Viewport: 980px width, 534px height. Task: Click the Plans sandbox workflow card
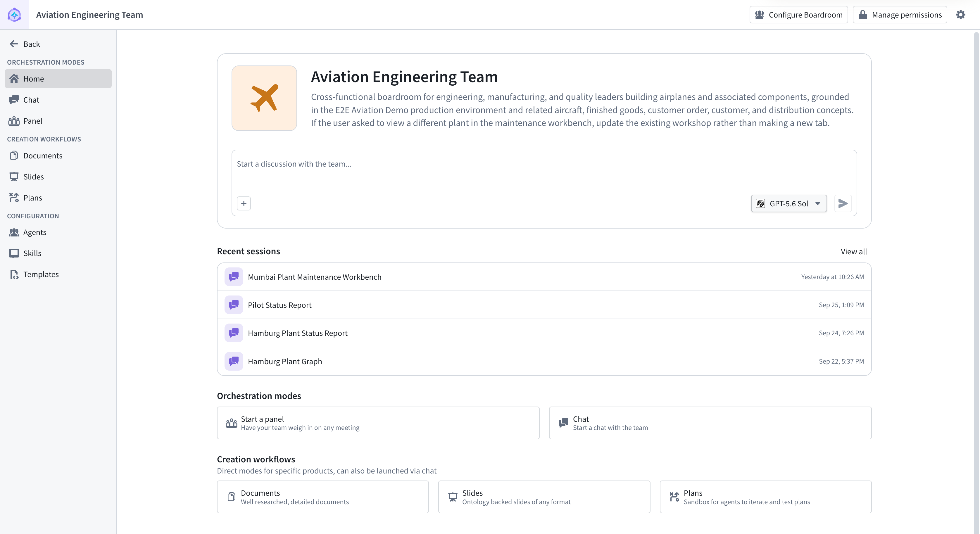coord(765,497)
